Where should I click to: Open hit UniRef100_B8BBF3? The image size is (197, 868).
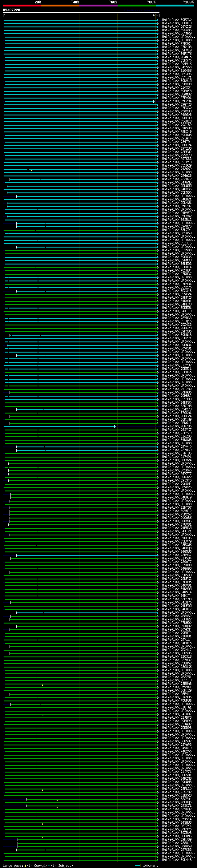(x=177, y=23)
